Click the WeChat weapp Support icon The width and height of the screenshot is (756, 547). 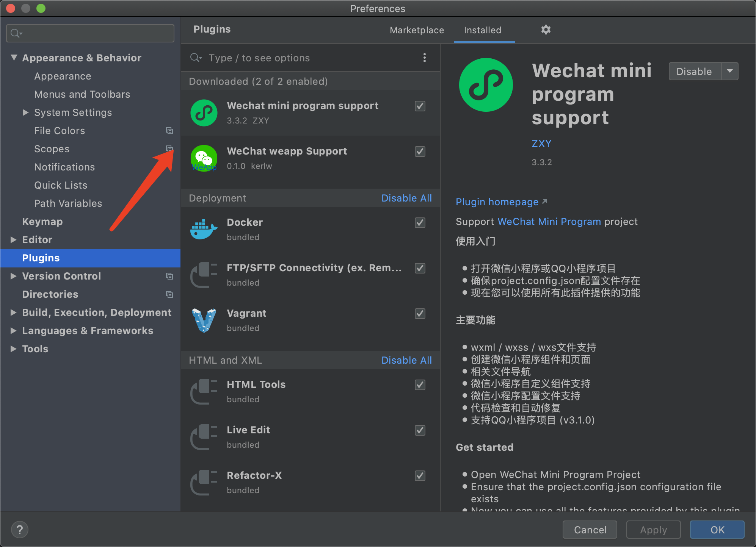click(x=204, y=158)
